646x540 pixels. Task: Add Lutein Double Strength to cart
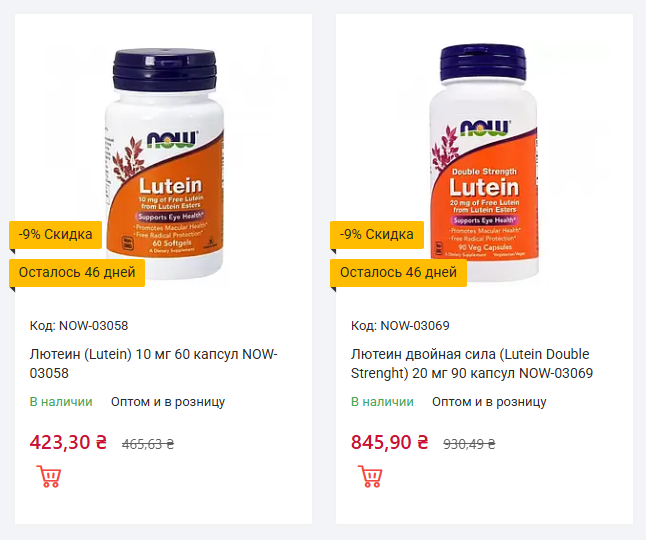point(370,477)
